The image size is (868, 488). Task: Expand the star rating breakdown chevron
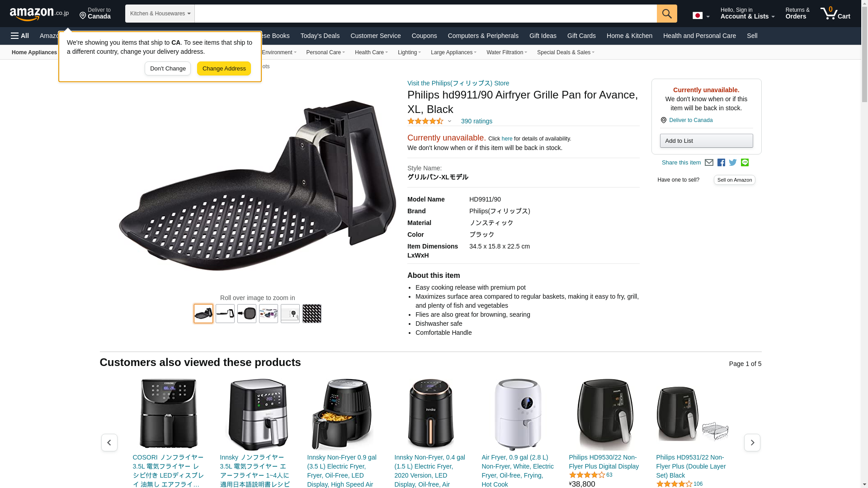pyautogui.click(x=449, y=121)
